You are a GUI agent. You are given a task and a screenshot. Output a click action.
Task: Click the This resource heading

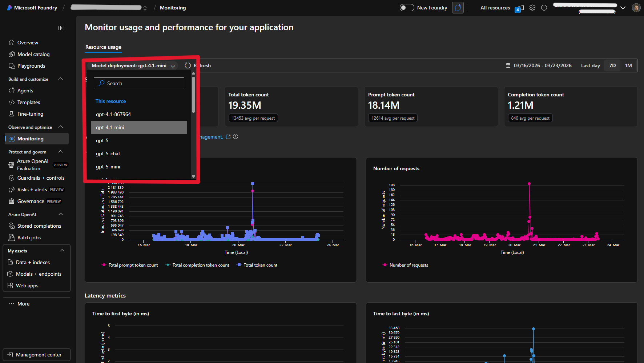click(x=110, y=101)
